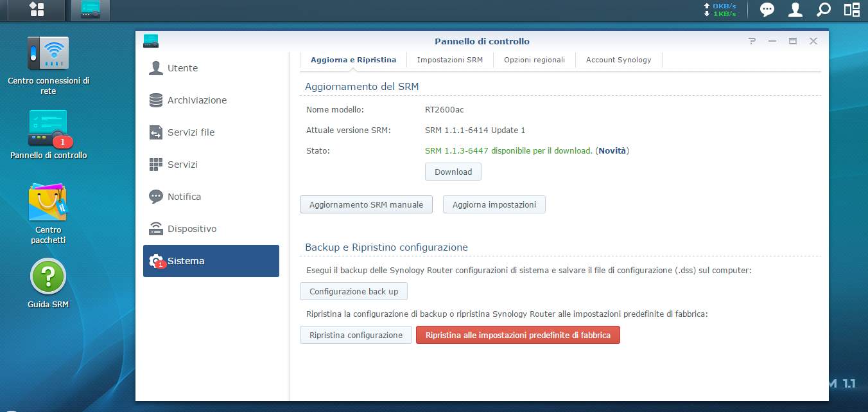Viewport: 868px width, 412px height.
Task: Open the Novità link
Action: (x=612, y=150)
